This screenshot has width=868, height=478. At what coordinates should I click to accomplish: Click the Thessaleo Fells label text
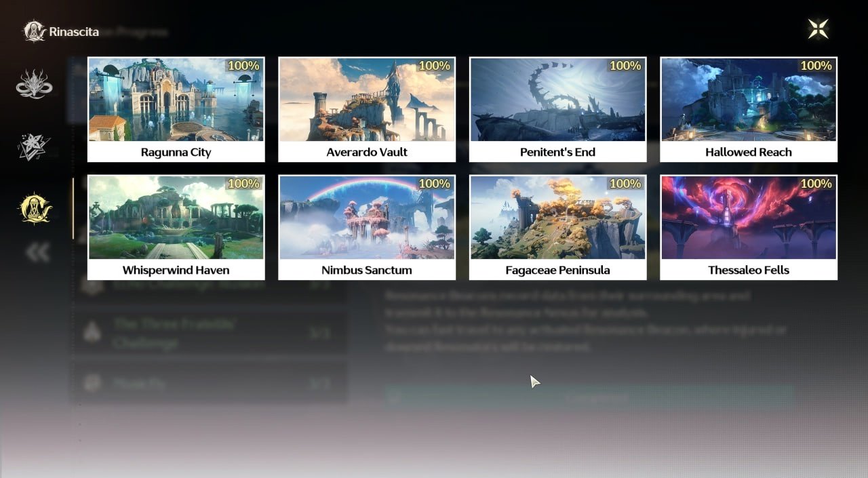(749, 271)
